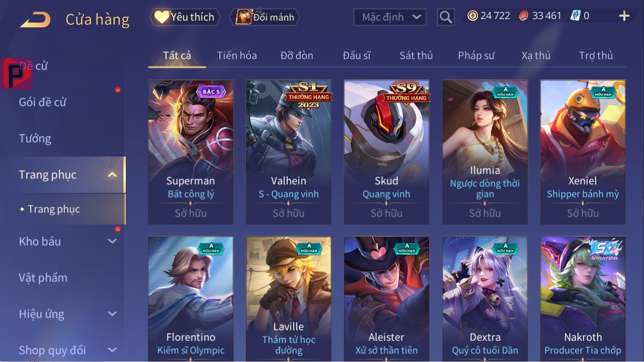Expand the Kho báu sidebar section
The width and height of the screenshot is (644, 362).
pyautogui.click(x=112, y=241)
